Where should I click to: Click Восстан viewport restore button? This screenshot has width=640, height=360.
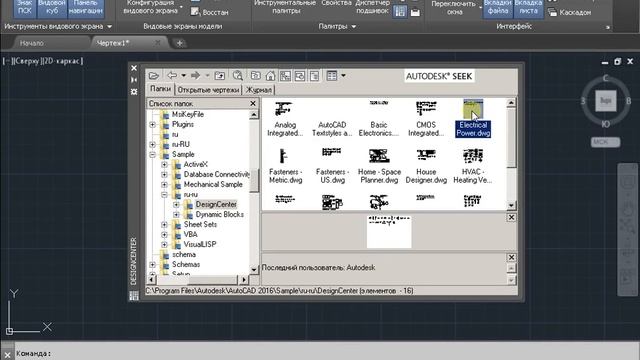coord(210,12)
